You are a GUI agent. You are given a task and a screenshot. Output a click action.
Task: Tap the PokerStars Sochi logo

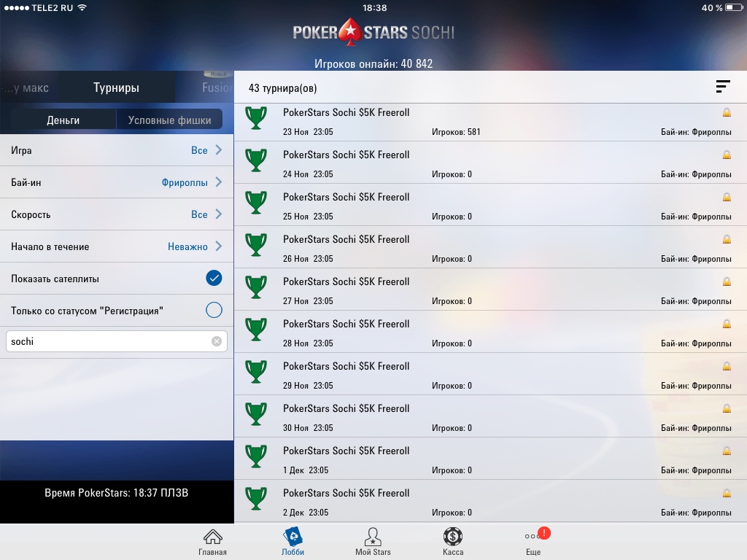click(x=373, y=32)
